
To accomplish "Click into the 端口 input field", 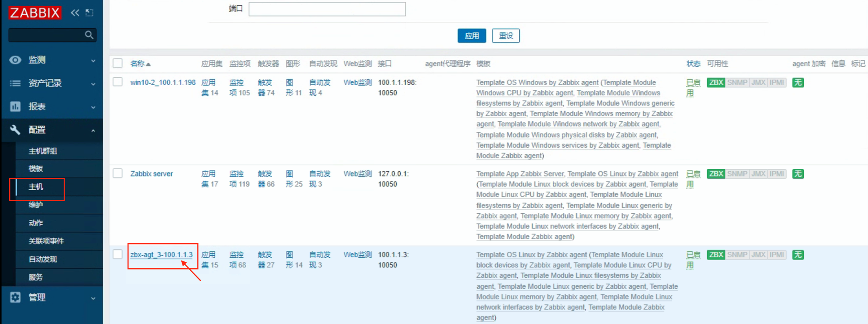I will click(x=327, y=9).
